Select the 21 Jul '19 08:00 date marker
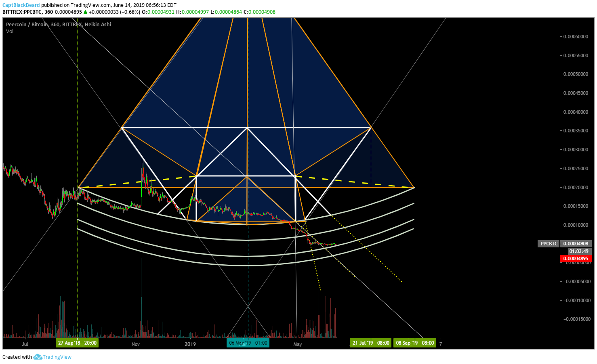The image size is (597, 364). pyautogui.click(x=371, y=343)
